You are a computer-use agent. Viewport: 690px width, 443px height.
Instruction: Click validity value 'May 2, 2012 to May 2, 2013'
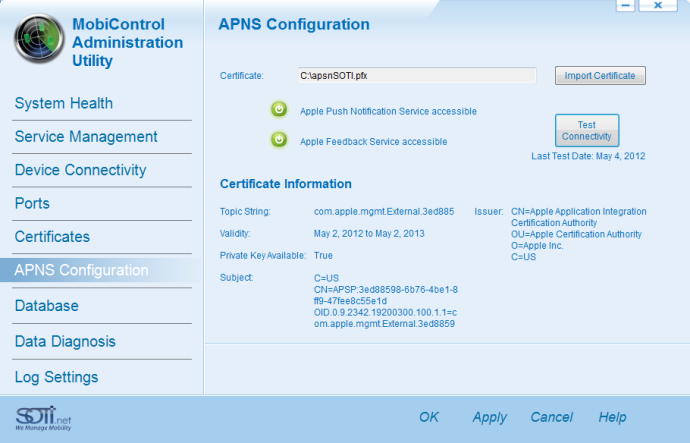coord(369,234)
